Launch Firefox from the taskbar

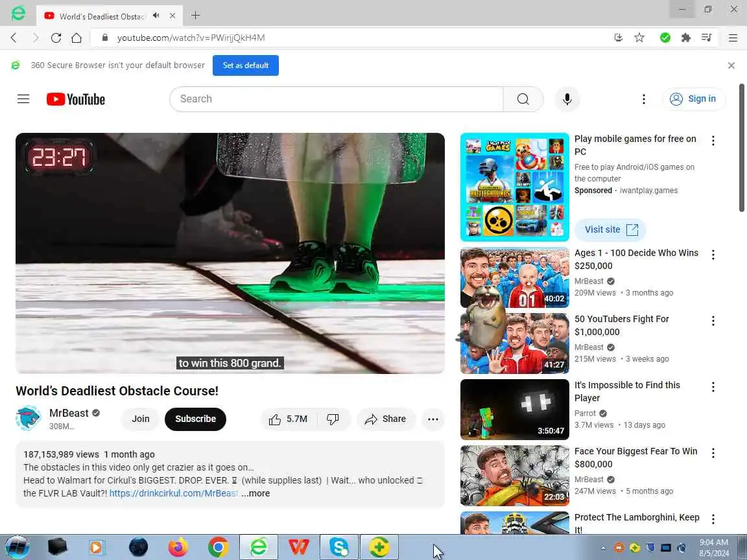point(178,547)
